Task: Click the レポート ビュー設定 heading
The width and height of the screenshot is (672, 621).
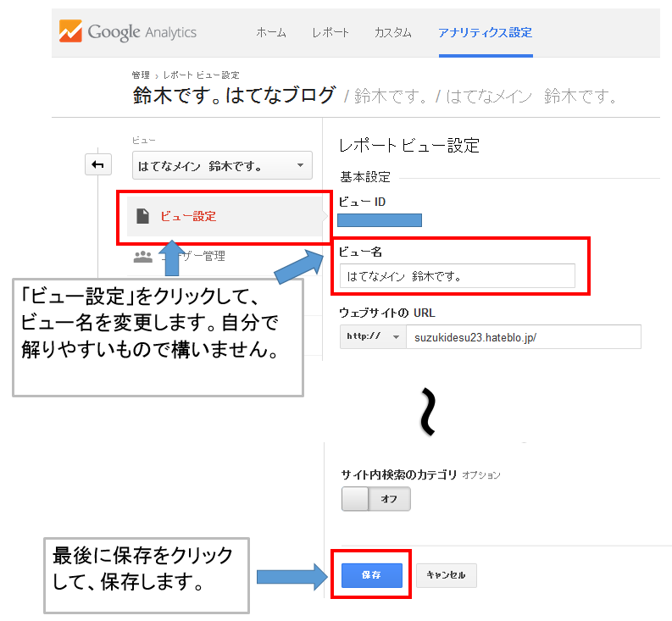Action: tap(408, 146)
